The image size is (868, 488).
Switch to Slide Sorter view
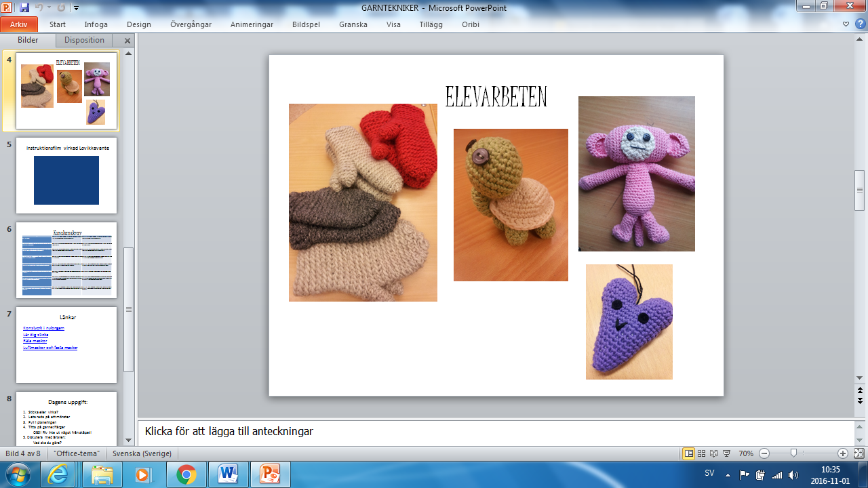pyautogui.click(x=702, y=453)
